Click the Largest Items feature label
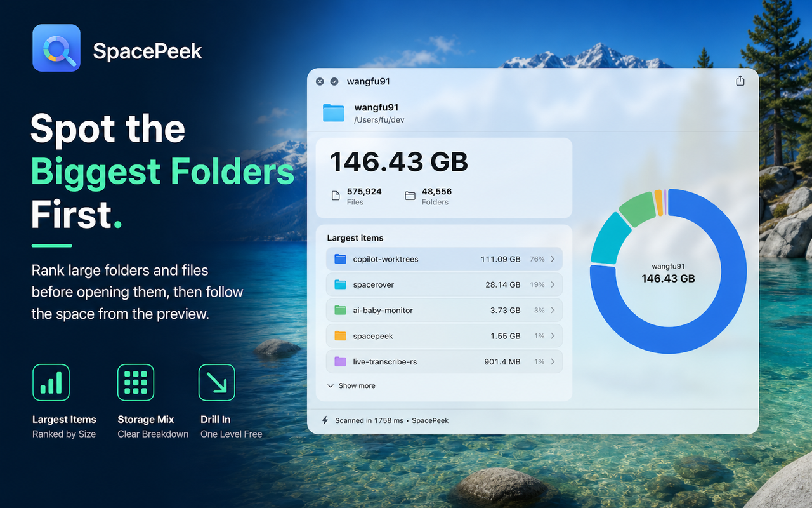 point(64,419)
